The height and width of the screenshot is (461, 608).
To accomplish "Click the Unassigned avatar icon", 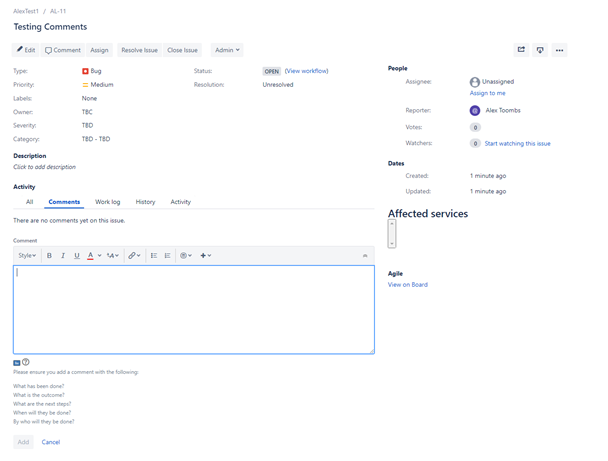I will tap(475, 82).
